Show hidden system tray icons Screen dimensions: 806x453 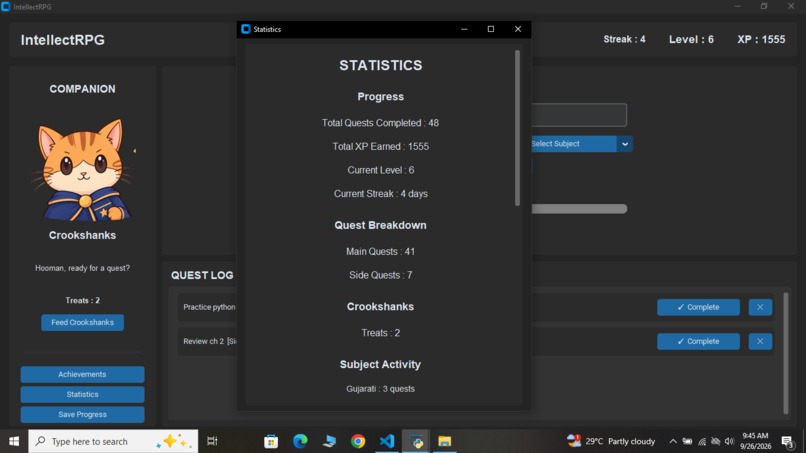pos(672,441)
